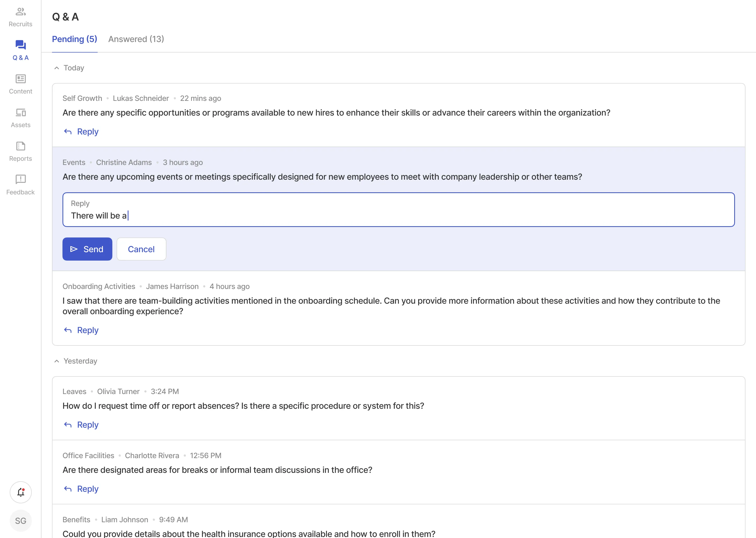Screen dimensions: 756x538
Task: Select the Pending (5) tab
Action: (75, 39)
